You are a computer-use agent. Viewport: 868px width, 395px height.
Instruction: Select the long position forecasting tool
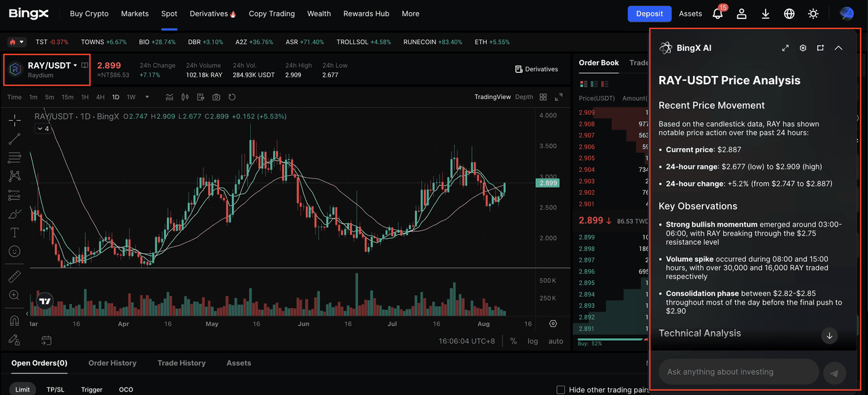point(14,195)
